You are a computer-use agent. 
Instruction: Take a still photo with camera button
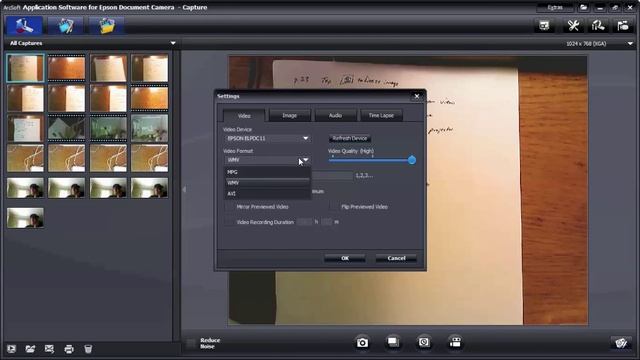click(x=362, y=342)
